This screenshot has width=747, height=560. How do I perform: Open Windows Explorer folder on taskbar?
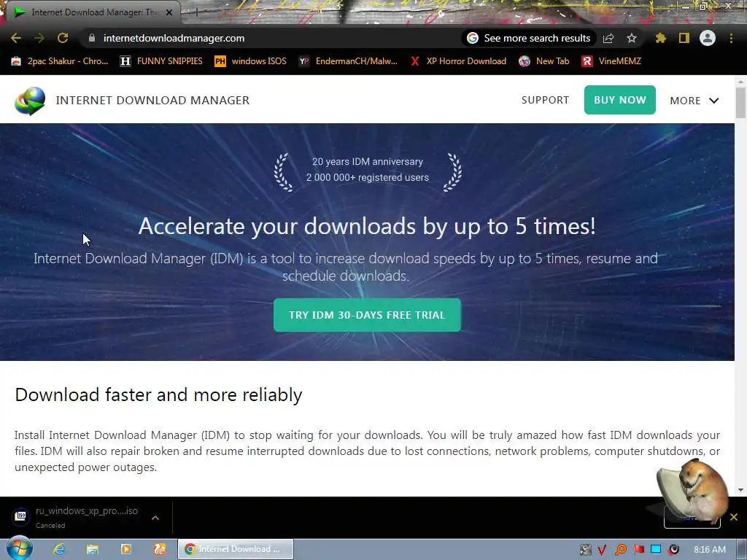click(x=93, y=549)
